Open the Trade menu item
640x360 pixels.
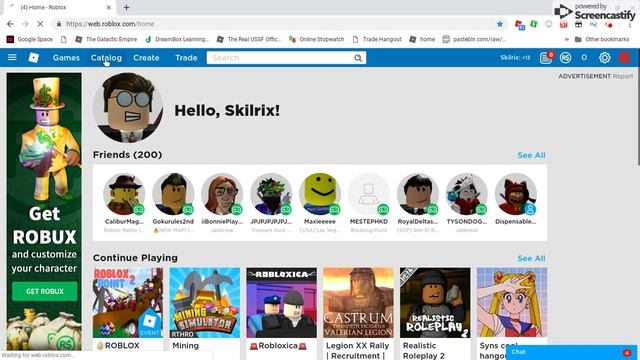pos(186,58)
